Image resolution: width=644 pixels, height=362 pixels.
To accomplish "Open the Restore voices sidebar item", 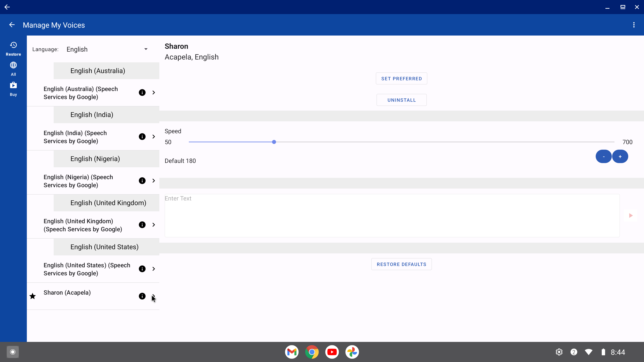I will pyautogui.click(x=13, y=49).
